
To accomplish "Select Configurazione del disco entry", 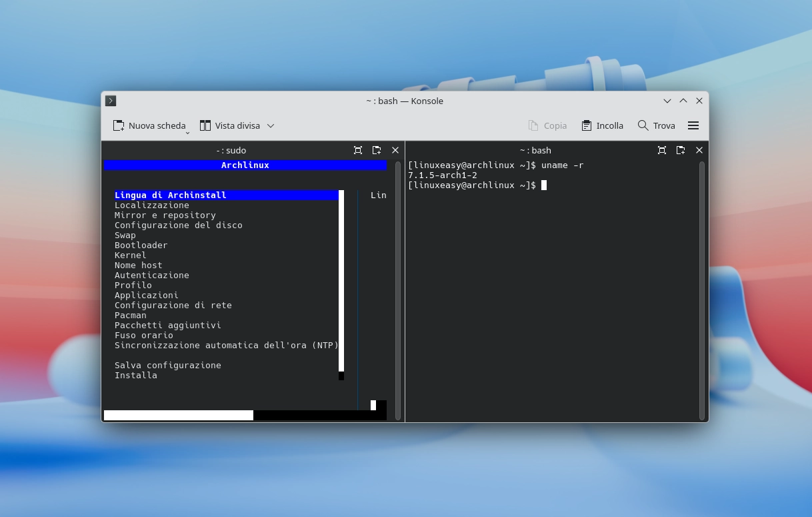I will tap(179, 225).
